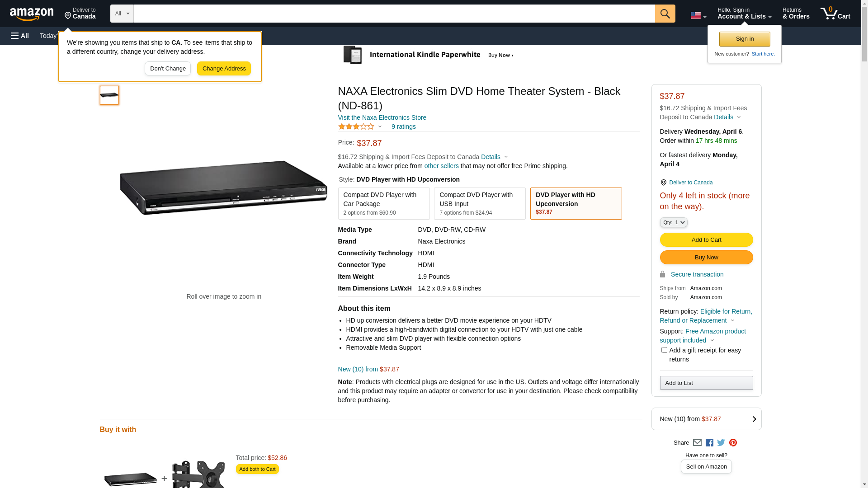Share on Facebook icon
This screenshot has width=868, height=488.
tap(709, 443)
